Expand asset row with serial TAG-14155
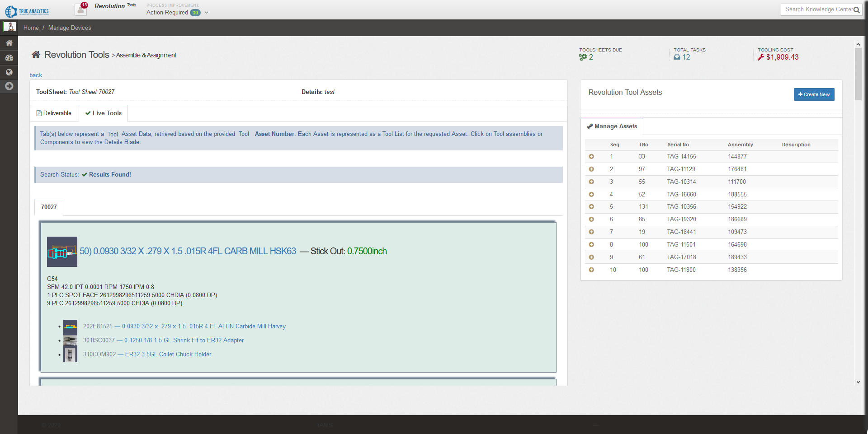 coord(591,157)
